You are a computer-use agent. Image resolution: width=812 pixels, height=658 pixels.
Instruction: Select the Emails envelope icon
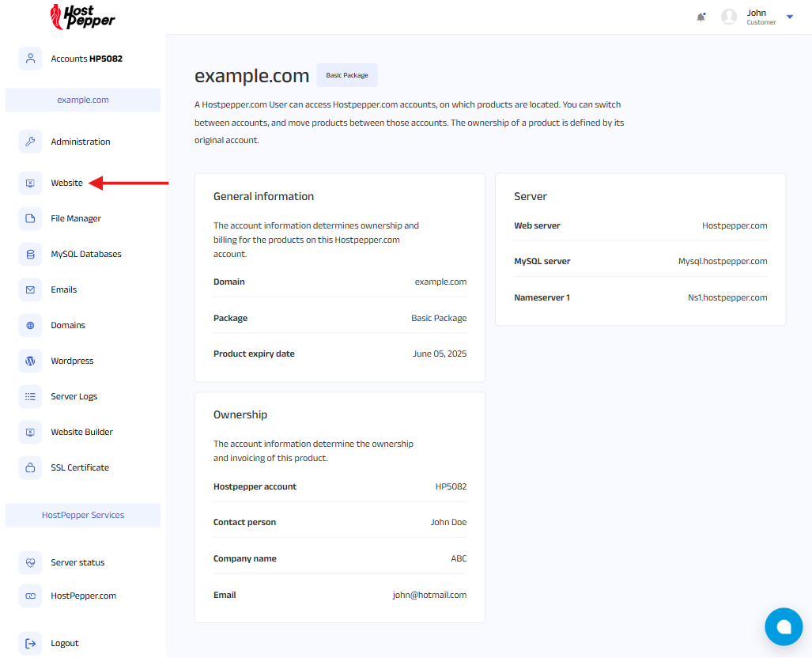[30, 289]
